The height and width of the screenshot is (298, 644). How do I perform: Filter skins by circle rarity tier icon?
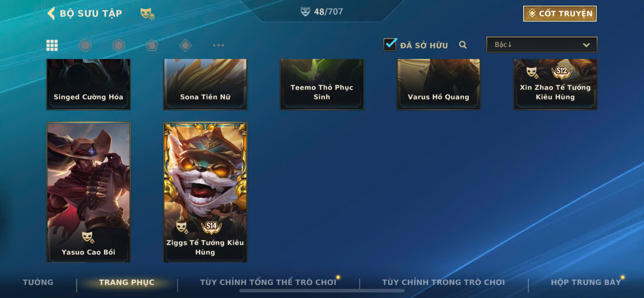85,45
